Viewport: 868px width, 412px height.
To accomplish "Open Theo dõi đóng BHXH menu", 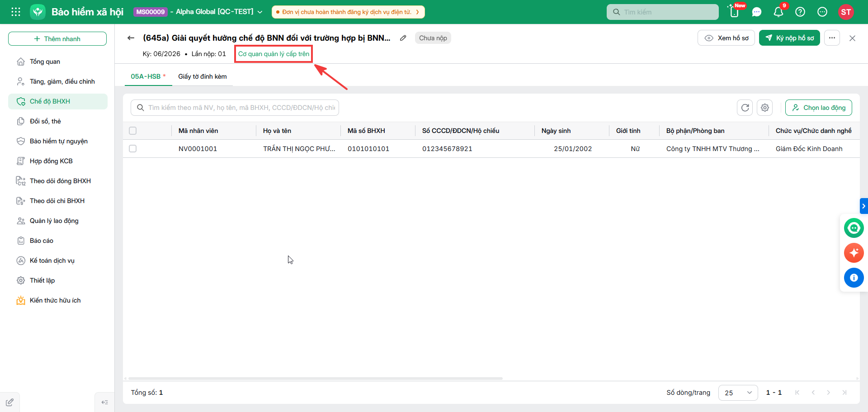I will [58, 181].
